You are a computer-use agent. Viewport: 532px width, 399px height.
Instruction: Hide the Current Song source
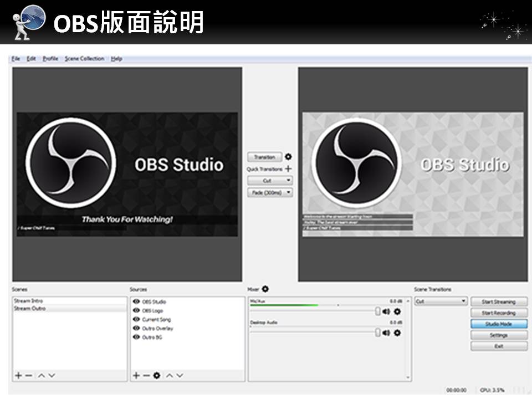(136, 319)
